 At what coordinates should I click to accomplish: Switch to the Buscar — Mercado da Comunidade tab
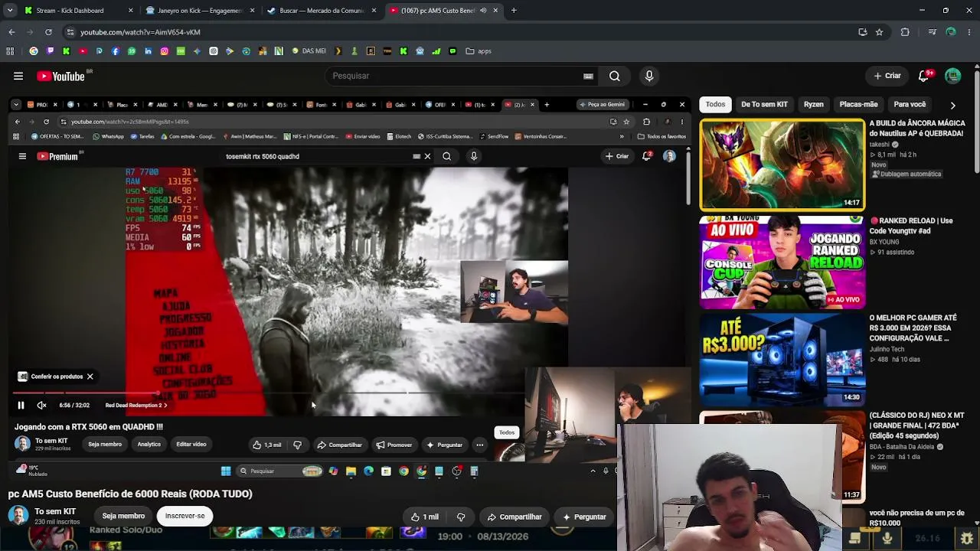321,11
